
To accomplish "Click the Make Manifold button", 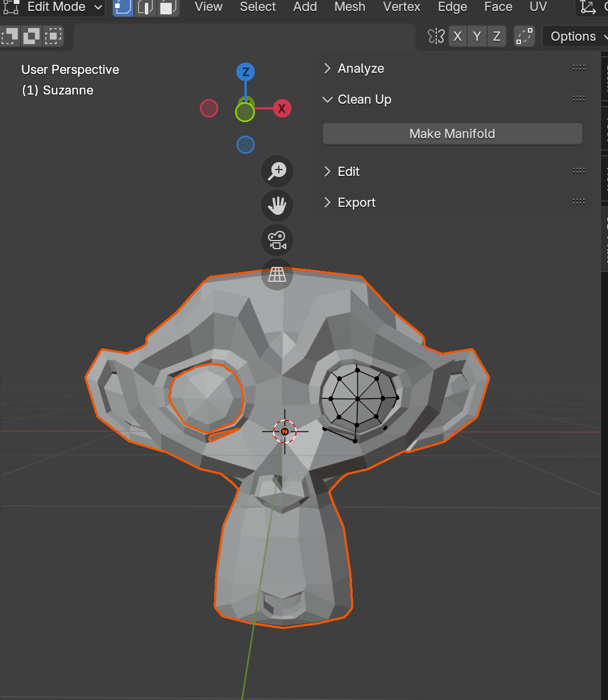I will coord(452,133).
